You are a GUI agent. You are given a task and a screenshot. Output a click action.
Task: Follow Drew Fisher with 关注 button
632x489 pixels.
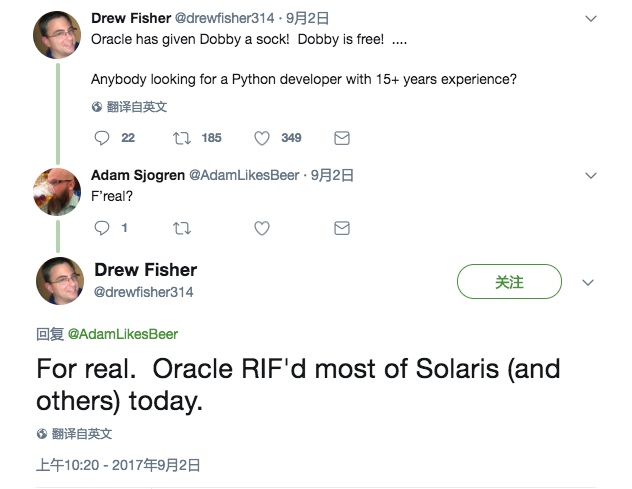(509, 281)
